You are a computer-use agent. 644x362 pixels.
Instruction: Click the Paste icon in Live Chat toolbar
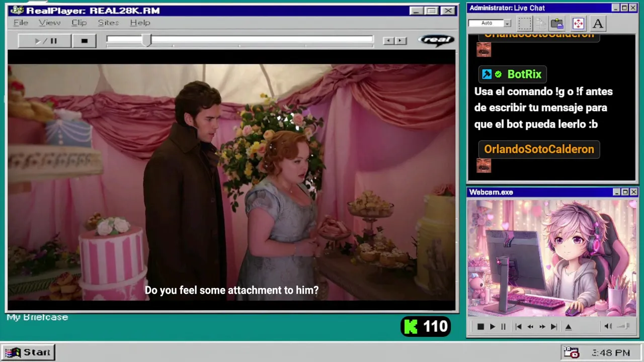point(557,24)
